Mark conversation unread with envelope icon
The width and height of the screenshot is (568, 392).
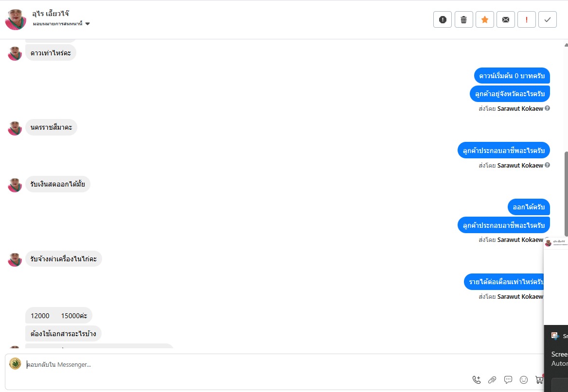click(x=506, y=19)
